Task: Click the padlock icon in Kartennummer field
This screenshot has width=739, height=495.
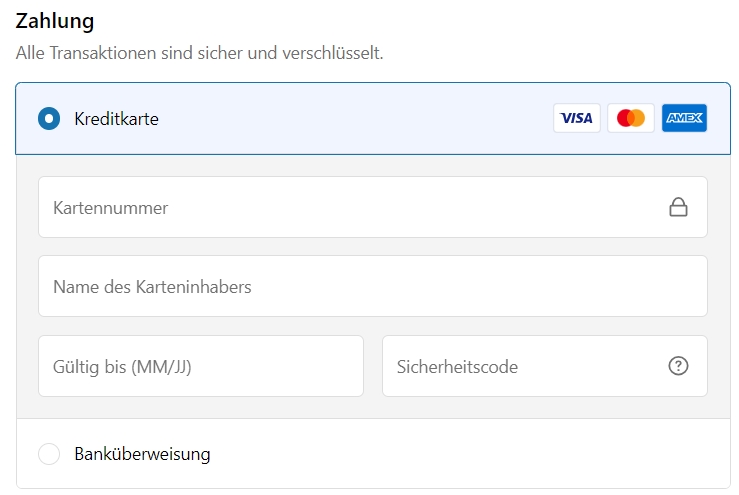Action: click(x=678, y=207)
